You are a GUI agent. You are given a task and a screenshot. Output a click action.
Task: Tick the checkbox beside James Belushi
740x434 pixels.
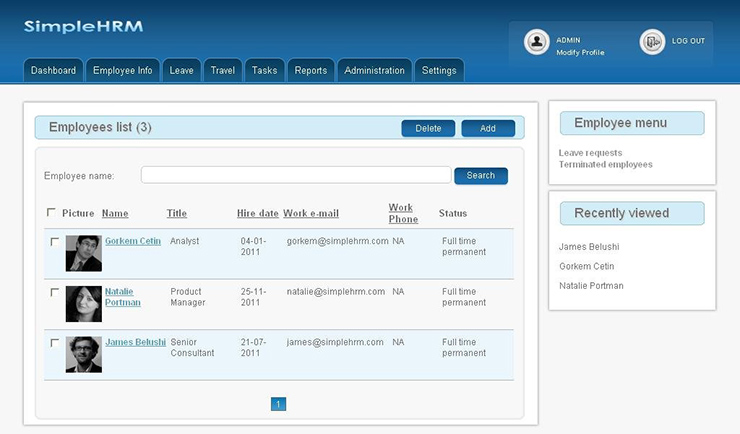54,342
